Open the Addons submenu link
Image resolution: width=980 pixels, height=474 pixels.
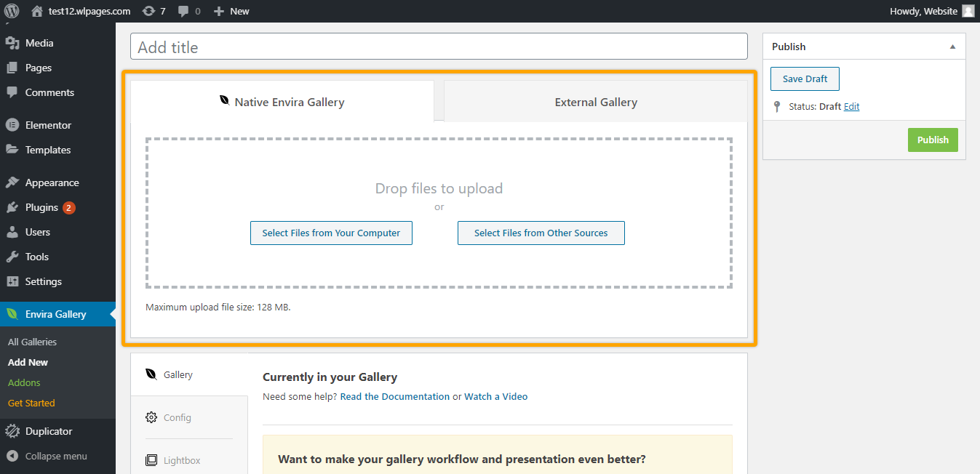[x=24, y=382]
